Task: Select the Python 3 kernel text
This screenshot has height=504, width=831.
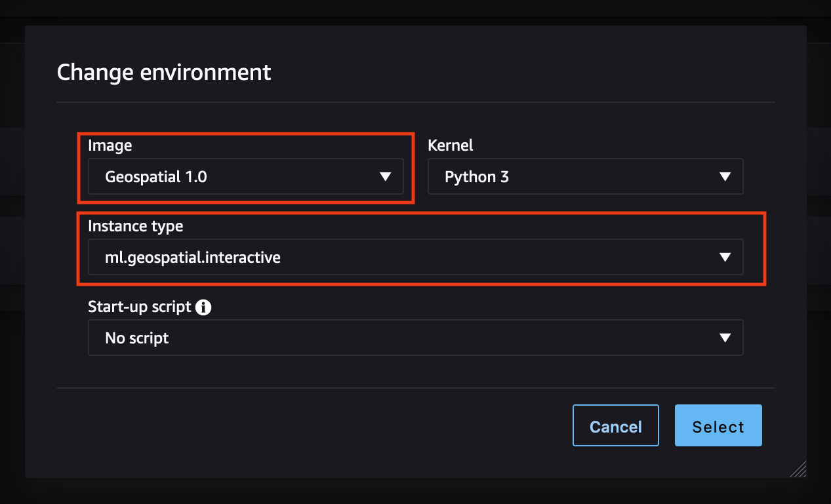Action: [x=477, y=176]
